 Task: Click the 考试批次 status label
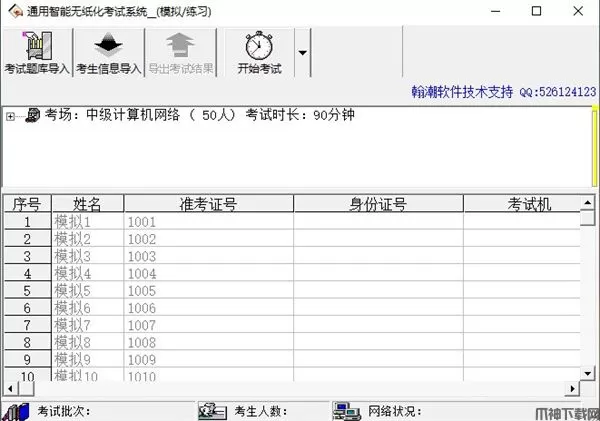pos(64,411)
